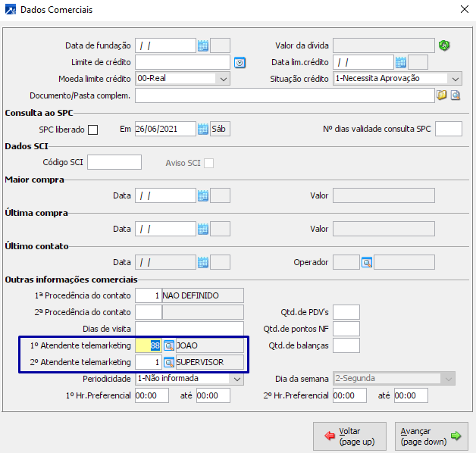Open calendar for Data de fundação

pyautogui.click(x=203, y=45)
